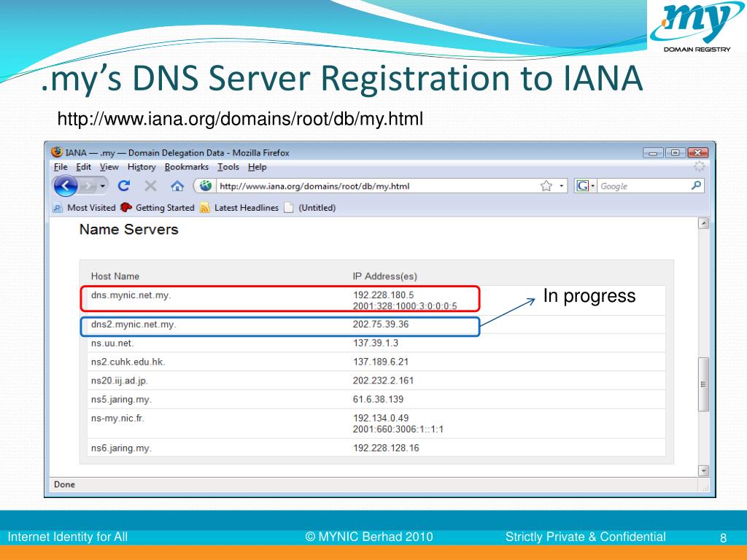Maximize the Firefox window
The image size is (747, 560).
(x=675, y=152)
